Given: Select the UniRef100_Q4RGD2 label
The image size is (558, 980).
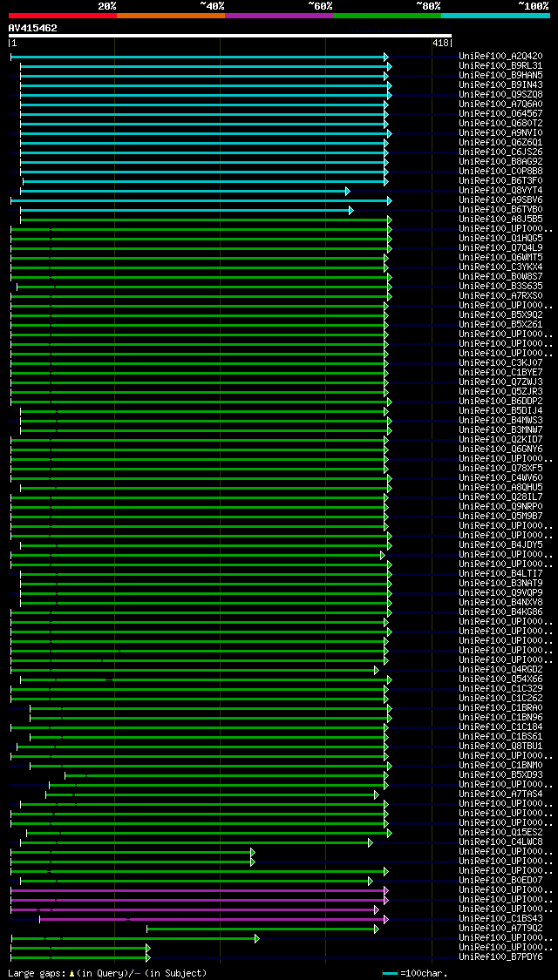Looking at the screenshot, I should pyautogui.click(x=500, y=669).
